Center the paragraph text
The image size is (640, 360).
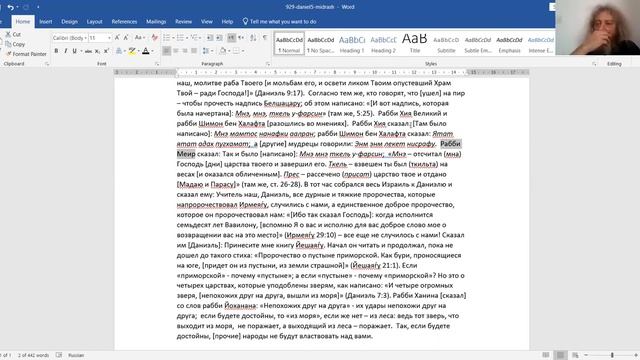[176, 51]
